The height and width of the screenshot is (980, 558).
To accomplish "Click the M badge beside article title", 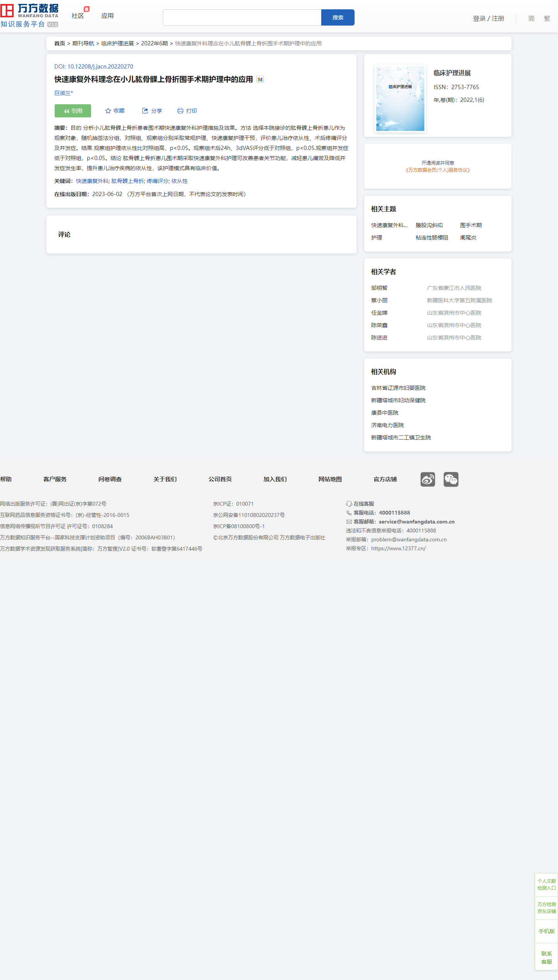I will (260, 79).
